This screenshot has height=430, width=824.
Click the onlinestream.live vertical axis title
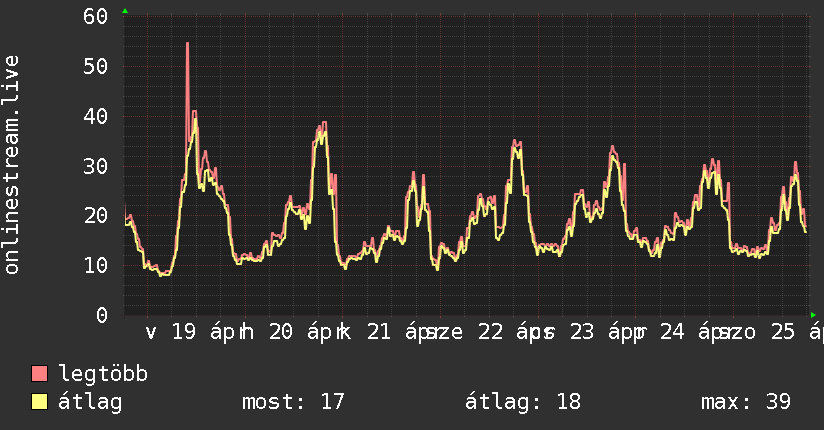11,165
